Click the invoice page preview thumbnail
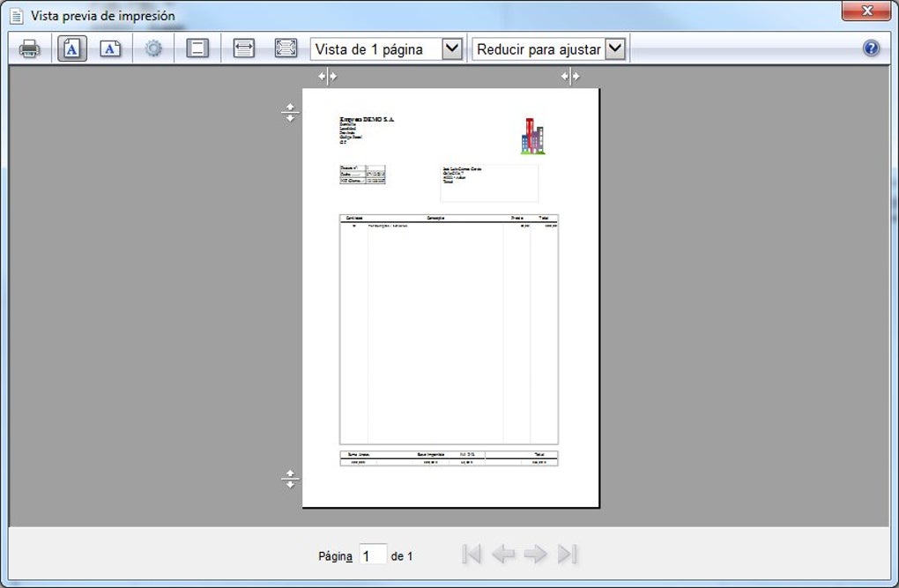 (x=450, y=298)
